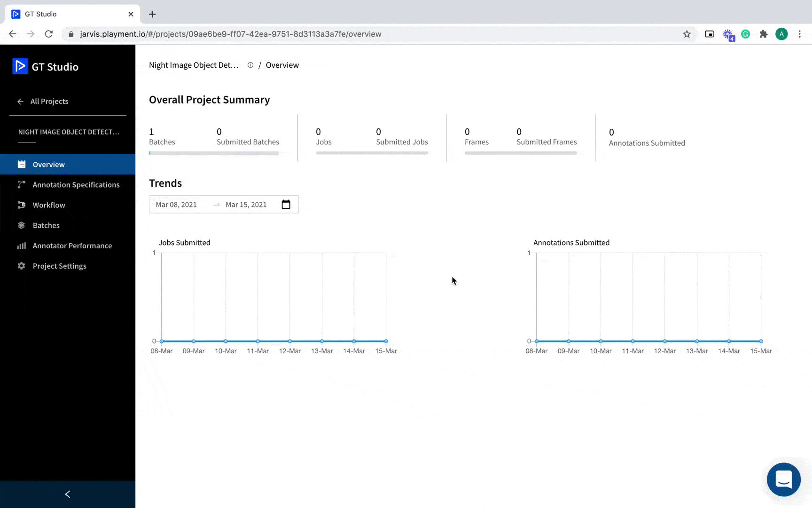This screenshot has width=812, height=508.
Task: Select the GT Studio browser tab
Action: pyautogui.click(x=73, y=14)
